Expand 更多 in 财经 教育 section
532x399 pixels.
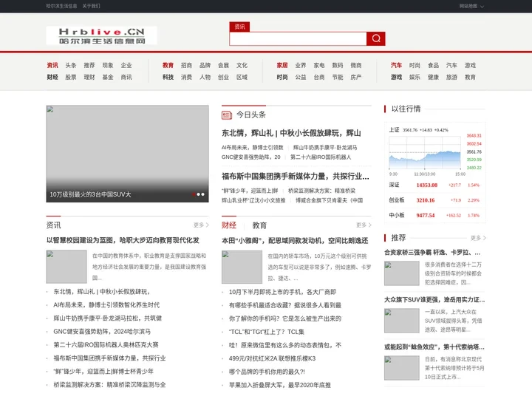[364, 225]
